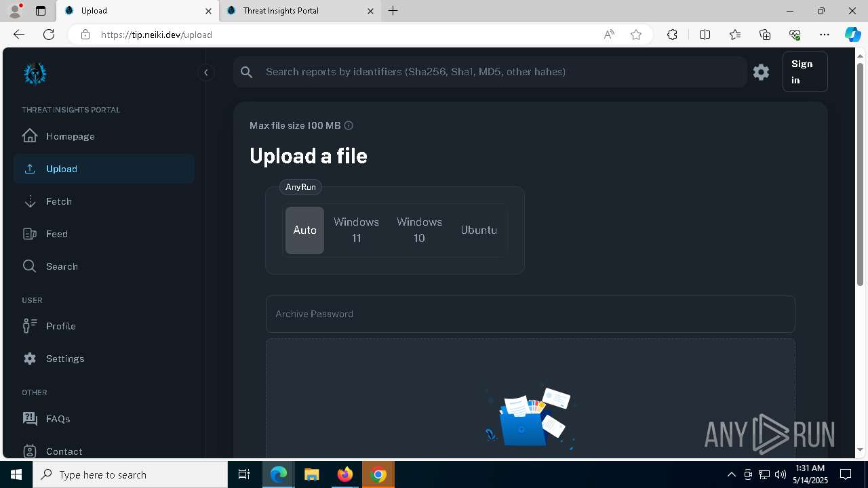Open the taskbar clock and date

(x=810, y=474)
